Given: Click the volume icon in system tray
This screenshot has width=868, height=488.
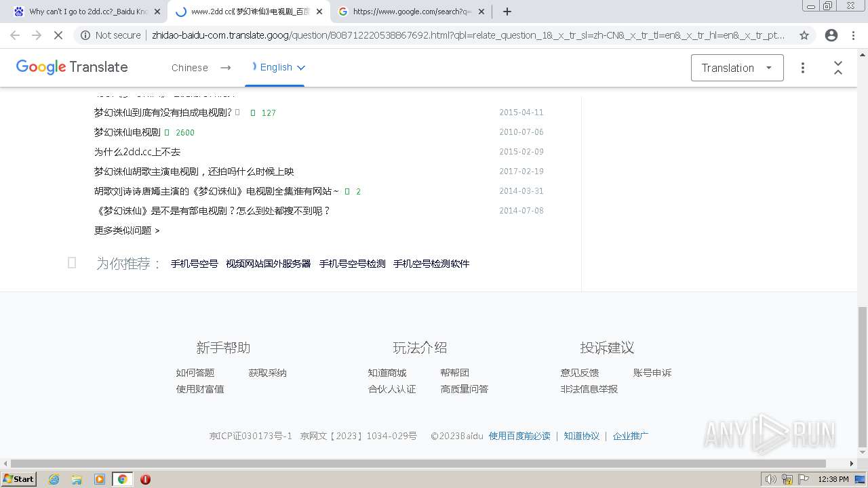Looking at the screenshot, I should click(x=771, y=479).
